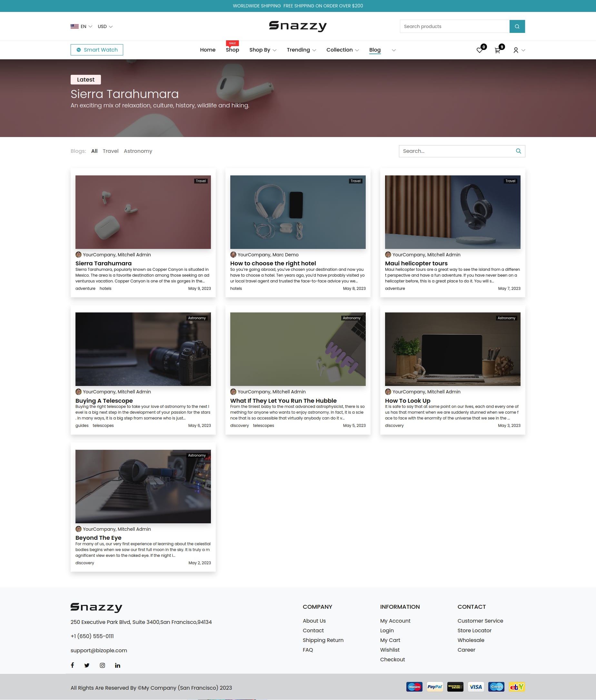The height and width of the screenshot is (700, 596).
Task: Click the guides tag under Buying A Telescope
Action: [82, 426]
